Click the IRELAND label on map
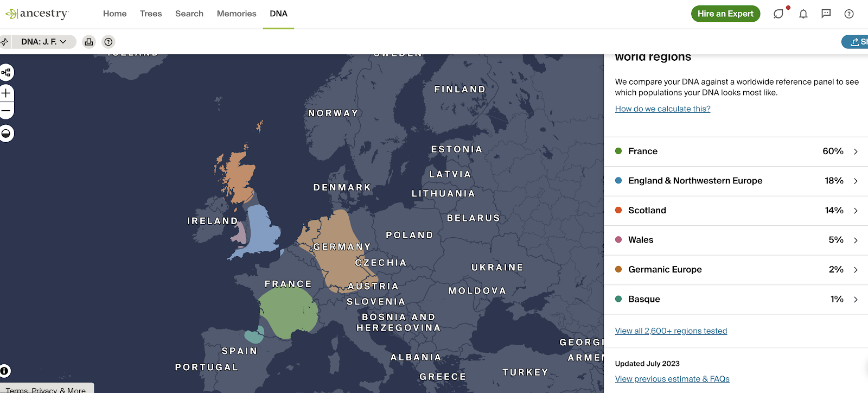 click(213, 221)
